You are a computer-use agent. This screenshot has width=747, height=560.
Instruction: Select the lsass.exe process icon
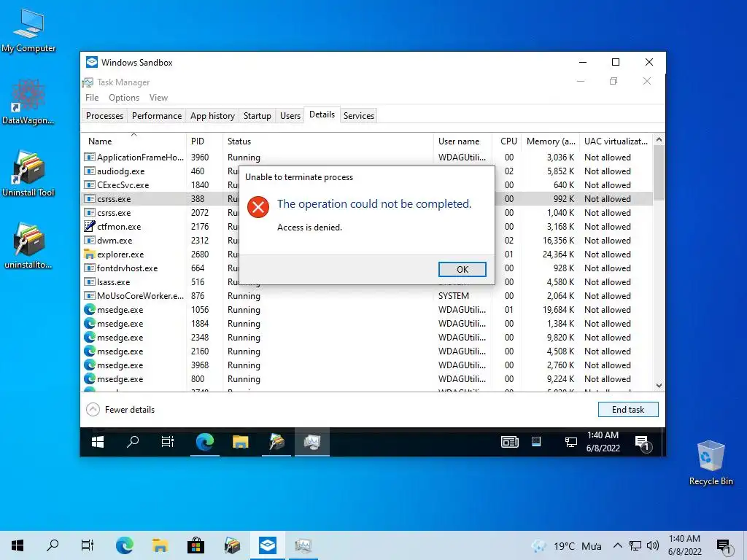[x=89, y=282]
